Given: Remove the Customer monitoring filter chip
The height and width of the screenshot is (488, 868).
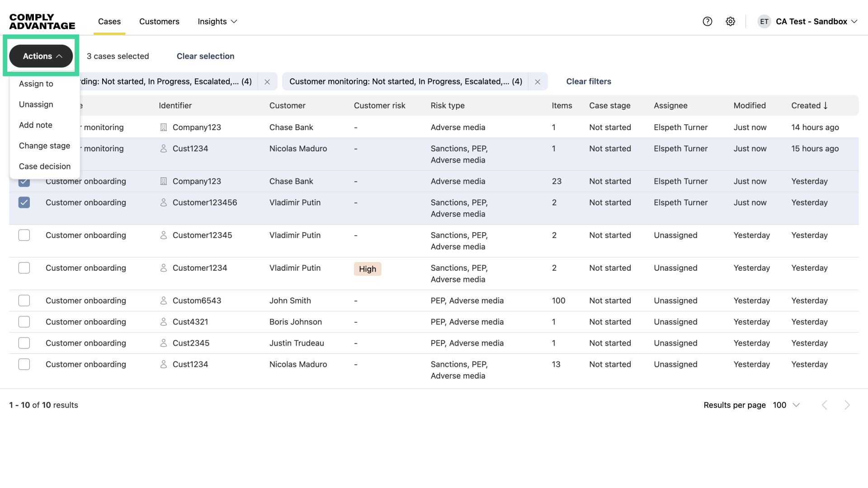Looking at the screenshot, I should pyautogui.click(x=538, y=82).
